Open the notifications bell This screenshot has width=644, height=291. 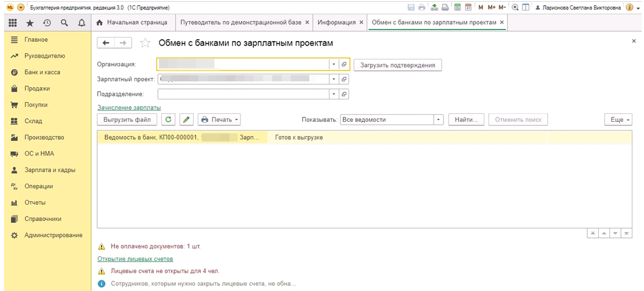tap(82, 23)
